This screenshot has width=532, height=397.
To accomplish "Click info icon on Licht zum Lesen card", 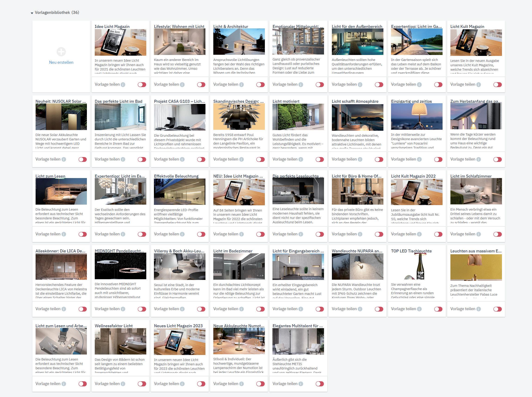I will [64, 234].
